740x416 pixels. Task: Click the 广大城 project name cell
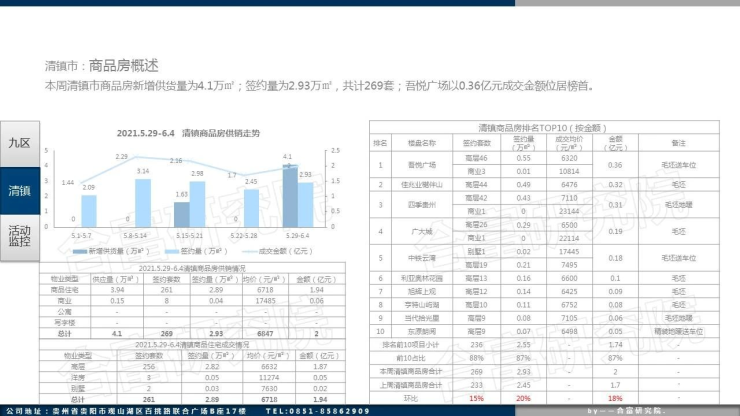click(x=422, y=231)
